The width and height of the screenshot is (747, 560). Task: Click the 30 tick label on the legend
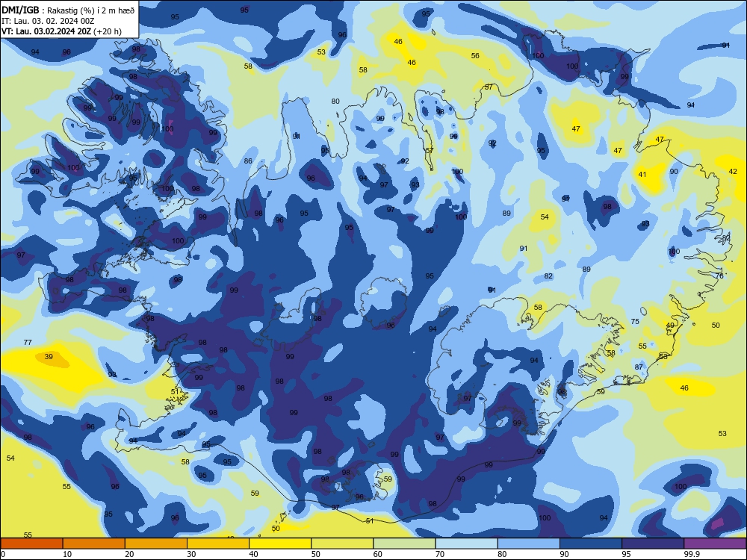pyautogui.click(x=191, y=554)
